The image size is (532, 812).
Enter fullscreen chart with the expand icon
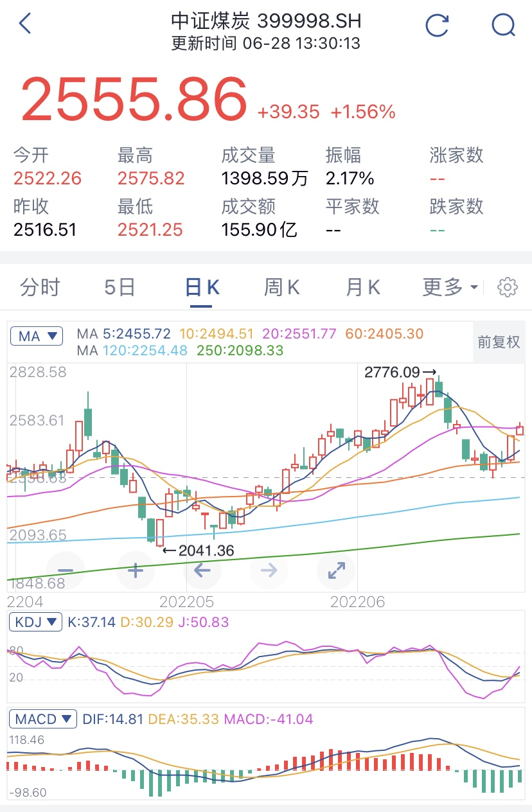336,570
